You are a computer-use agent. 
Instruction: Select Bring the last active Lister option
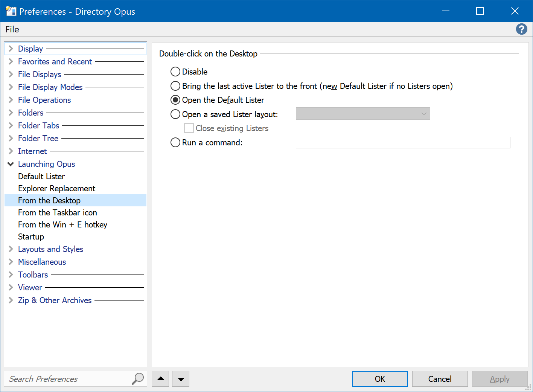tap(175, 86)
